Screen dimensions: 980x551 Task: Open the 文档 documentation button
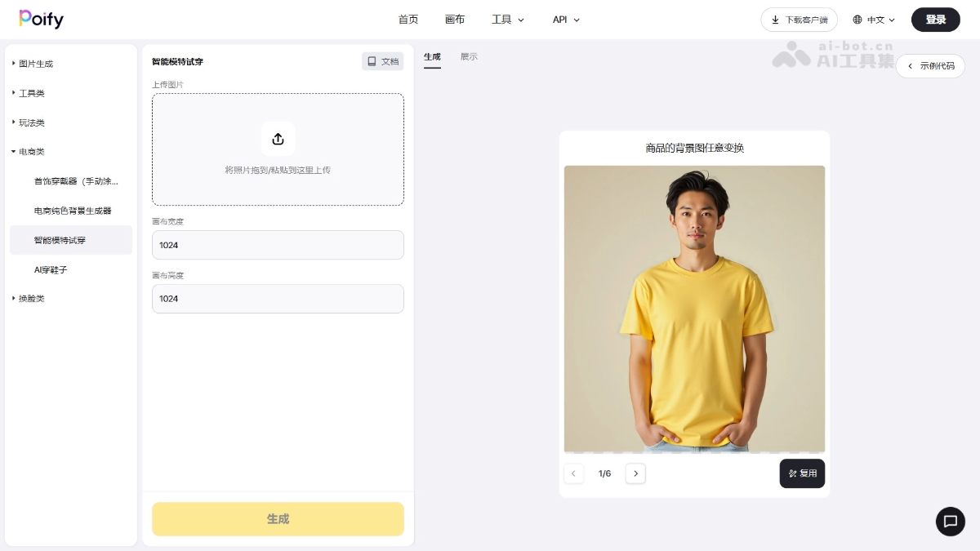coord(383,61)
